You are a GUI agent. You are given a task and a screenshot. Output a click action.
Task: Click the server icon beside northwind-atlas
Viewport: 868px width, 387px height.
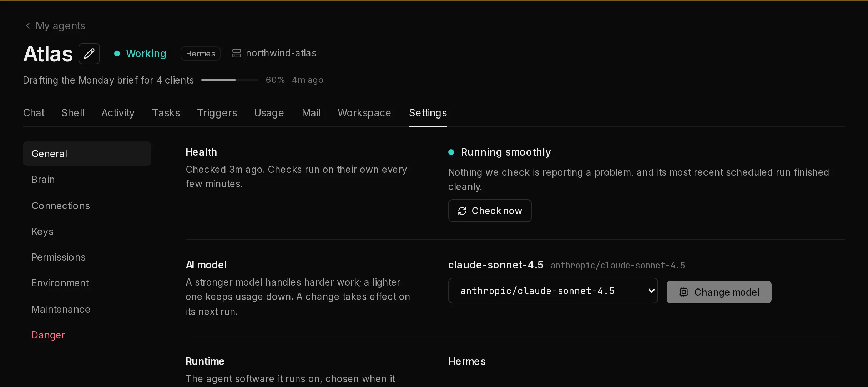click(236, 53)
